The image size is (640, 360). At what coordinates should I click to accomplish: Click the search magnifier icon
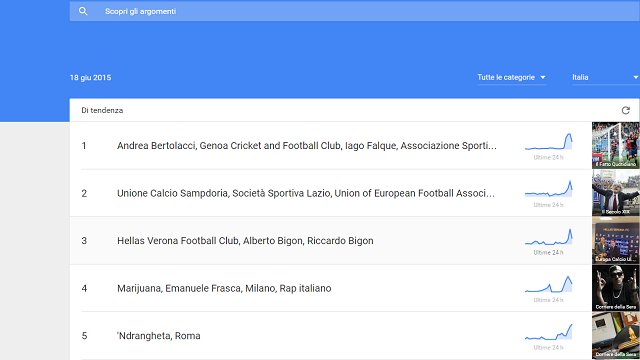click(x=83, y=11)
